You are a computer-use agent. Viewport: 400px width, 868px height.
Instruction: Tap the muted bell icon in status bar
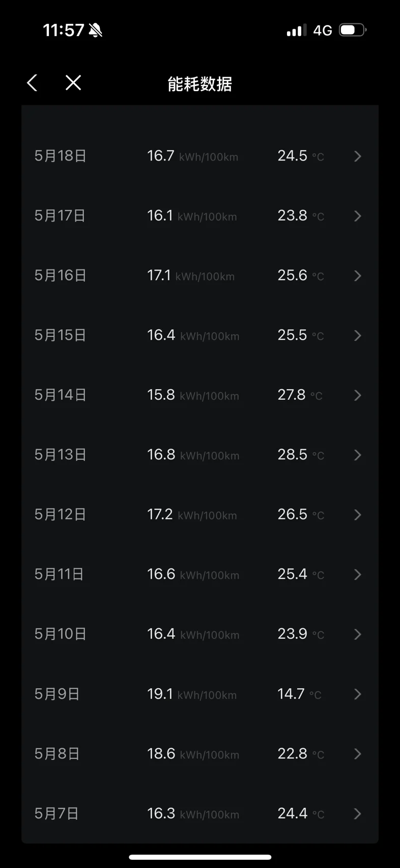[95, 31]
